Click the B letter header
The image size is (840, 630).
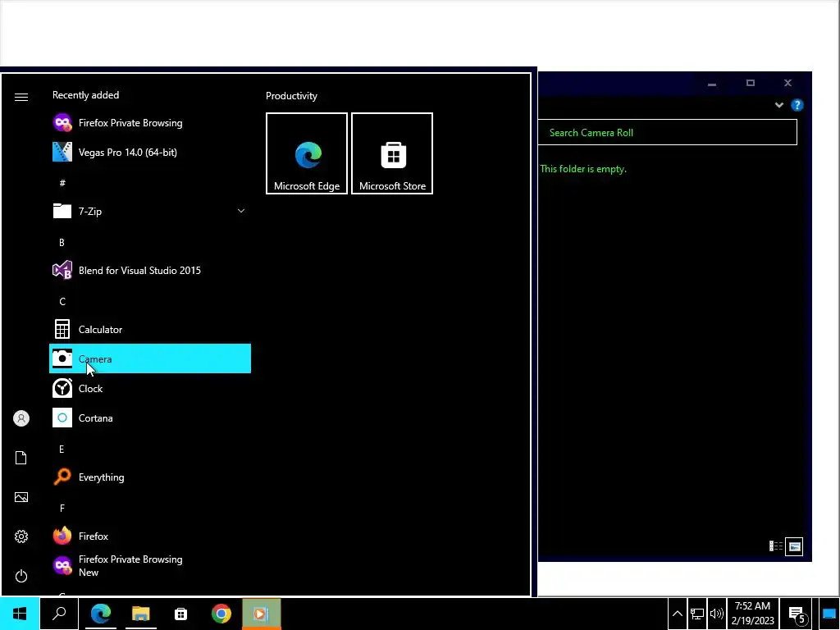coord(62,243)
